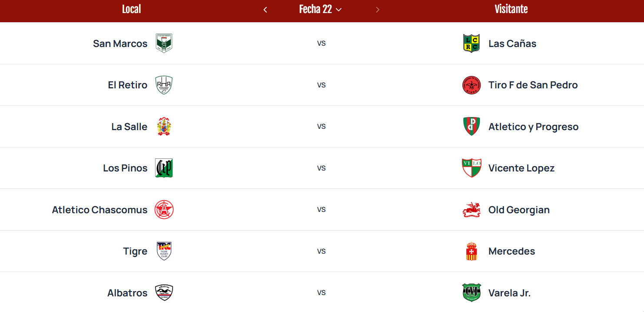Click the Local column header
644x312 pixels.
click(131, 9)
